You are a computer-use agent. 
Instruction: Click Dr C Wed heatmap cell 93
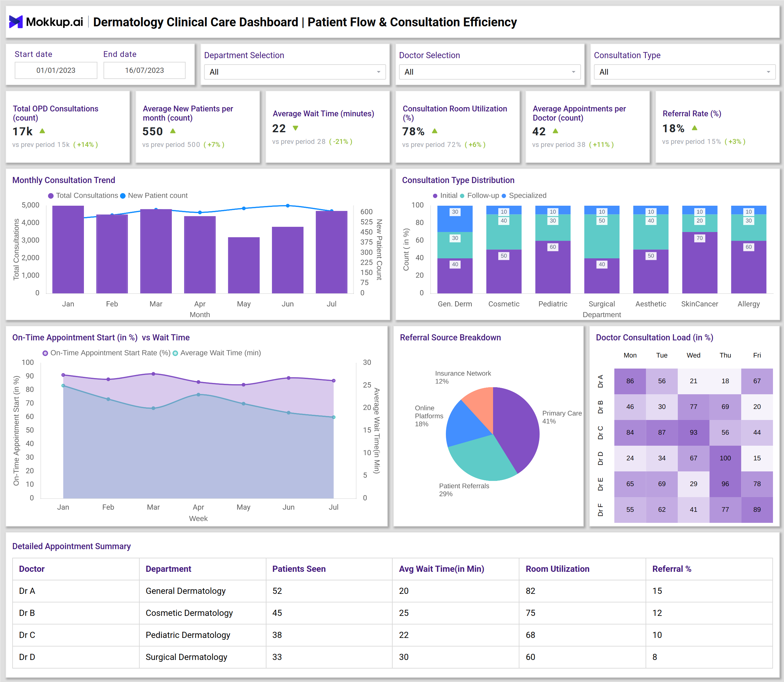(693, 432)
